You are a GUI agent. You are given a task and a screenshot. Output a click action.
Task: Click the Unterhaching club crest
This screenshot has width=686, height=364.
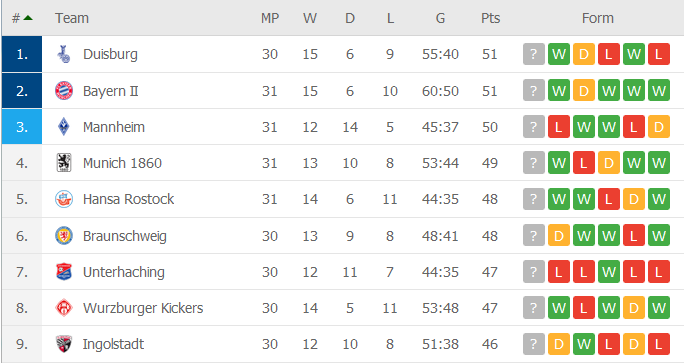click(x=64, y=272)
